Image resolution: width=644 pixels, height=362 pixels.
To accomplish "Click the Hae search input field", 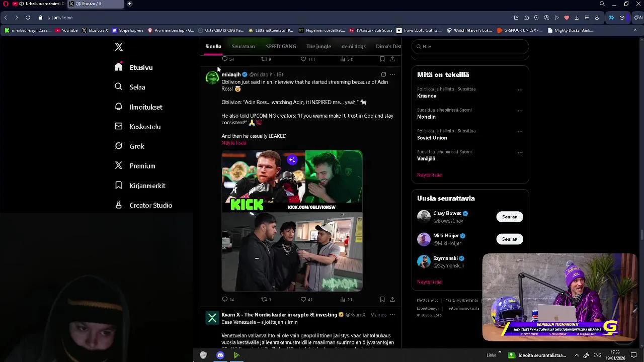I will pos(470,46).
